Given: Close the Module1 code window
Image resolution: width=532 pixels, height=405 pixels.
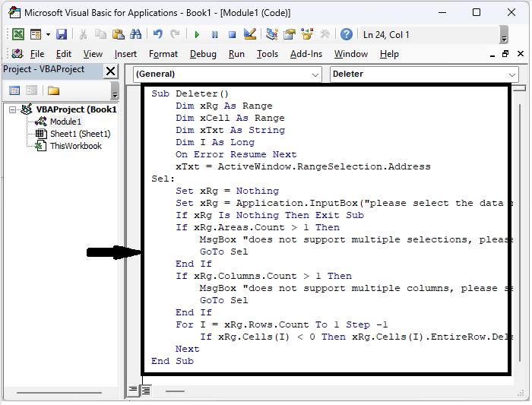Looking at the screenshot, I should [x=521, y=54].
